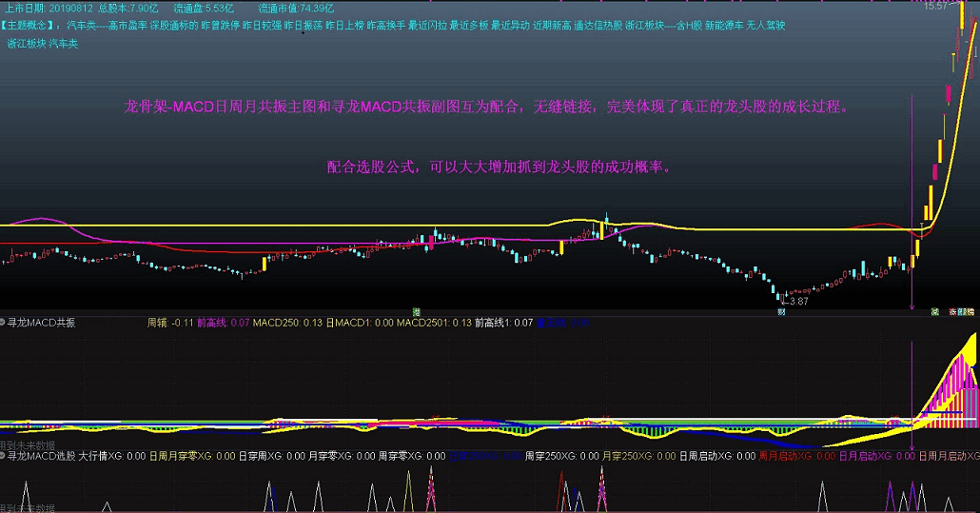The image size is (980, 513).
Task: Click the magenta 日月启动XG: 0.00 value
Action: [x=877, y=457]
